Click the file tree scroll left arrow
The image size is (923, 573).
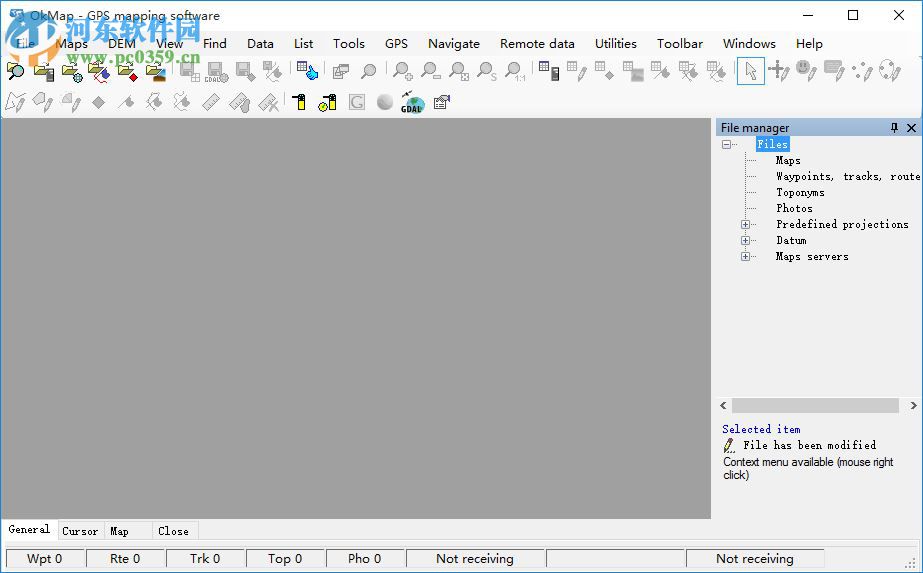pyautogui.click(x=723, y=405)
